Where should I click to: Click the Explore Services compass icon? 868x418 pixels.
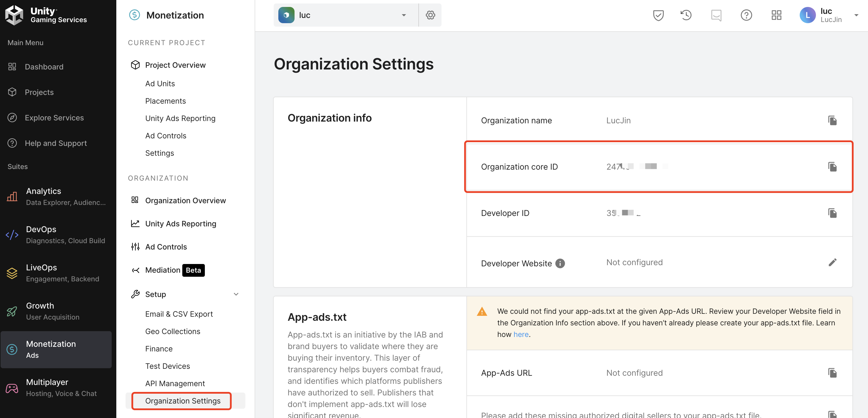[x=12, y=118]
